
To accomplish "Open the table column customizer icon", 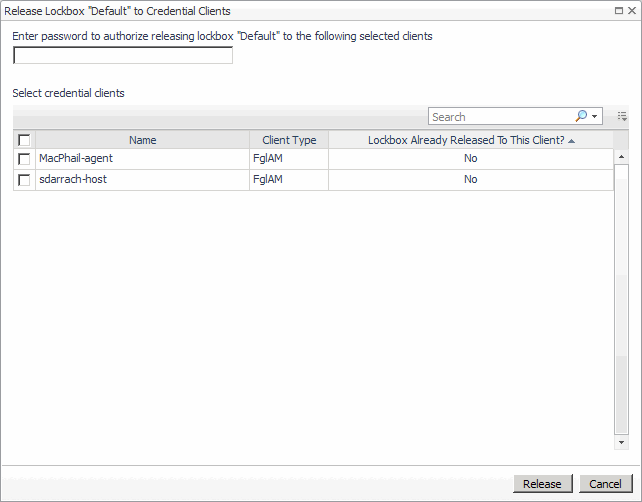I will pyautogui.click(x=622, y=117).
